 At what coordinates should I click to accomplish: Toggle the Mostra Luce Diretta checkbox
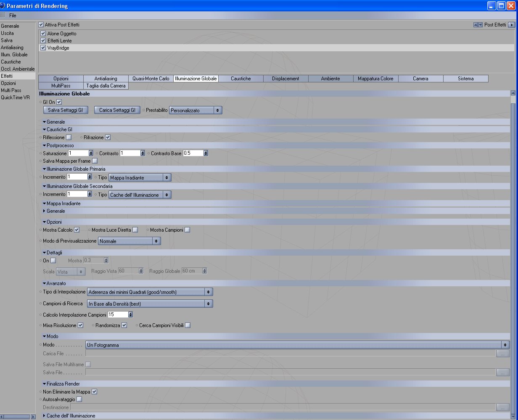click(135, 230)
